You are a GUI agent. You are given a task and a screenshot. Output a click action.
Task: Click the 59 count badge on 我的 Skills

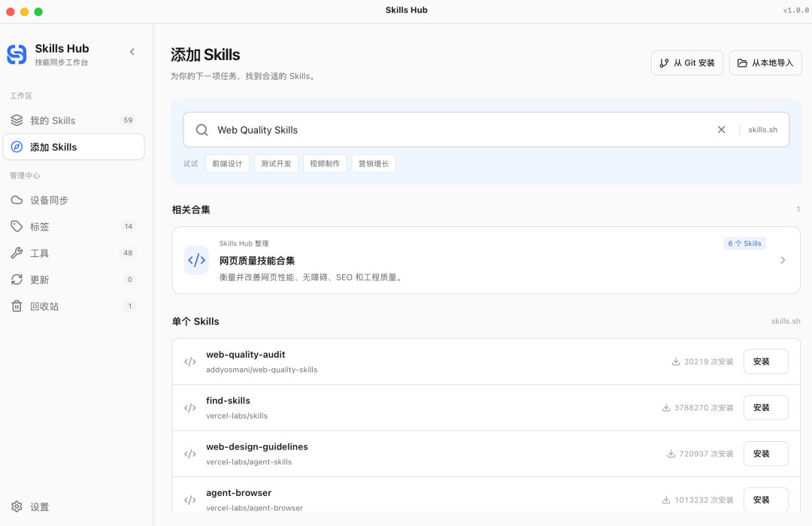click(x=128, y=120)
